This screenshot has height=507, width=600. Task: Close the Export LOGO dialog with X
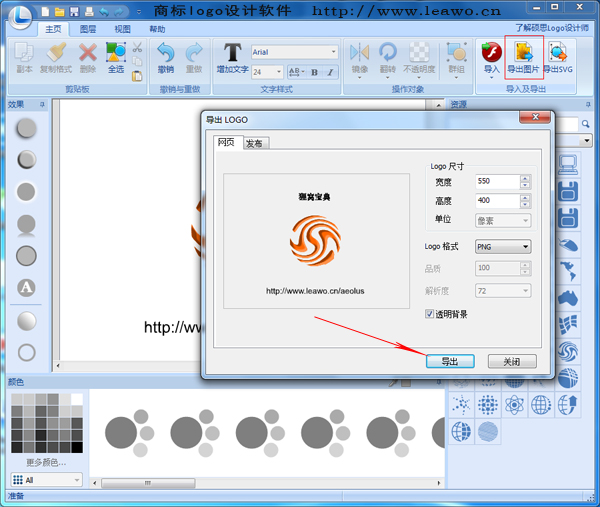(x=535, y=117)
